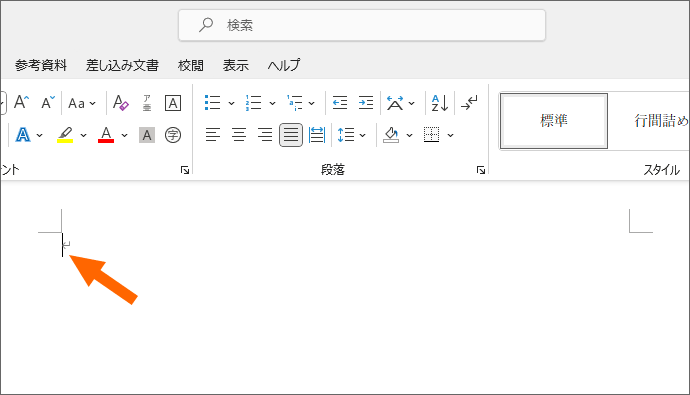
Task: Apply text effects with the blue outlined A
Action: 23,135
